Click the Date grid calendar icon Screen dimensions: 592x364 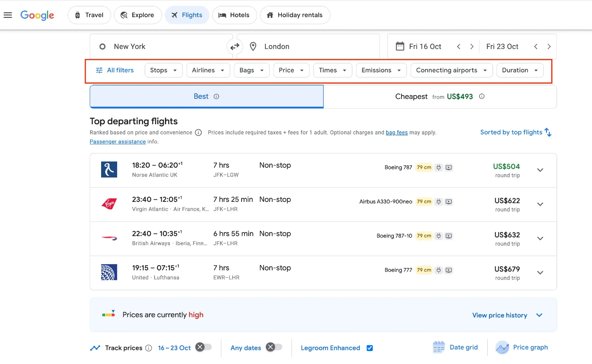pos(438,348)
